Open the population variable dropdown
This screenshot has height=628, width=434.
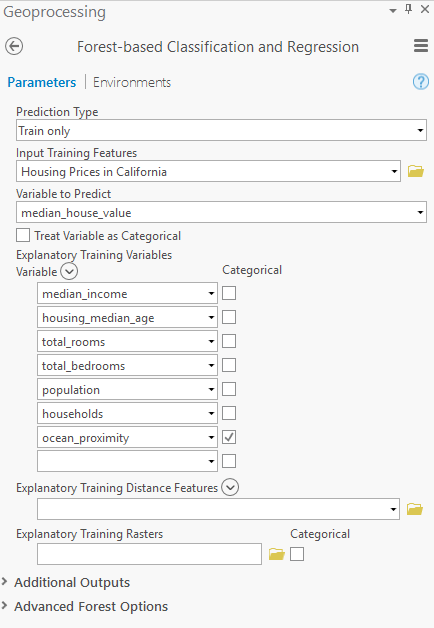coord(127,389)
